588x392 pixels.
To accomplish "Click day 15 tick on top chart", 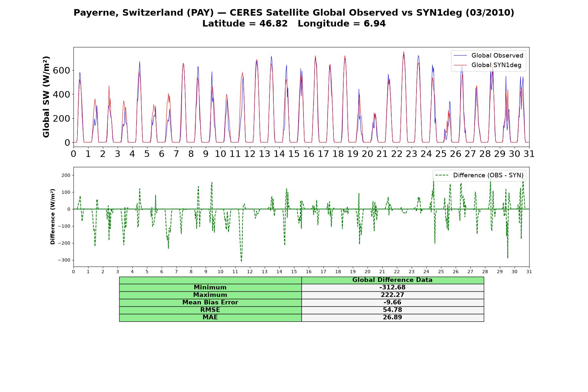I will (x=294, y=154).
